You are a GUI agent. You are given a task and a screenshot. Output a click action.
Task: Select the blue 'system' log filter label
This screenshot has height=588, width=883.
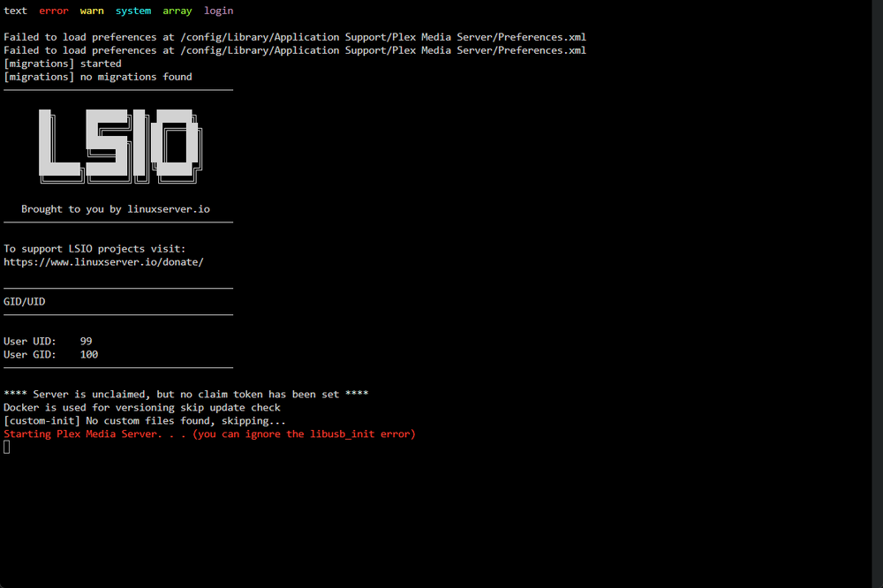[133, 11]
